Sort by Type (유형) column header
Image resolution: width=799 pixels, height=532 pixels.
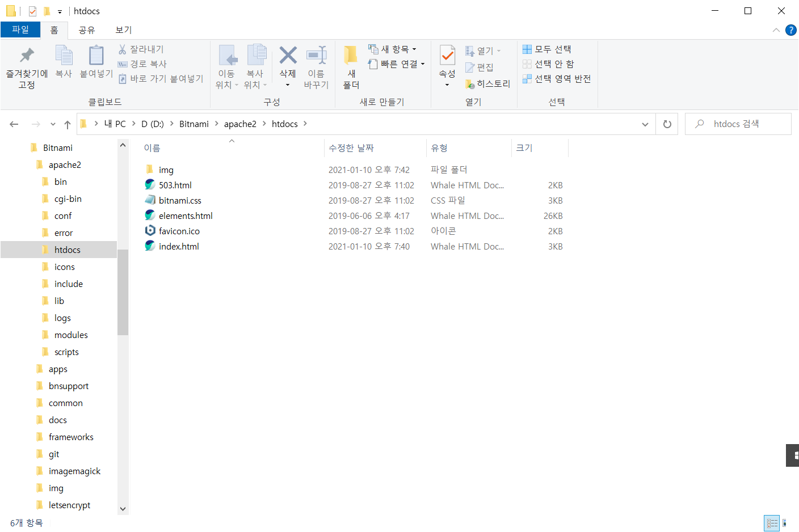439,148
